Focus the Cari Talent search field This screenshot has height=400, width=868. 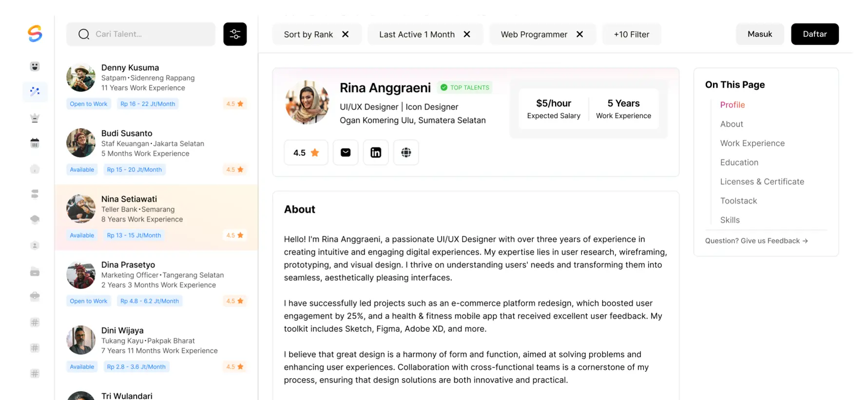coord(146,34)
